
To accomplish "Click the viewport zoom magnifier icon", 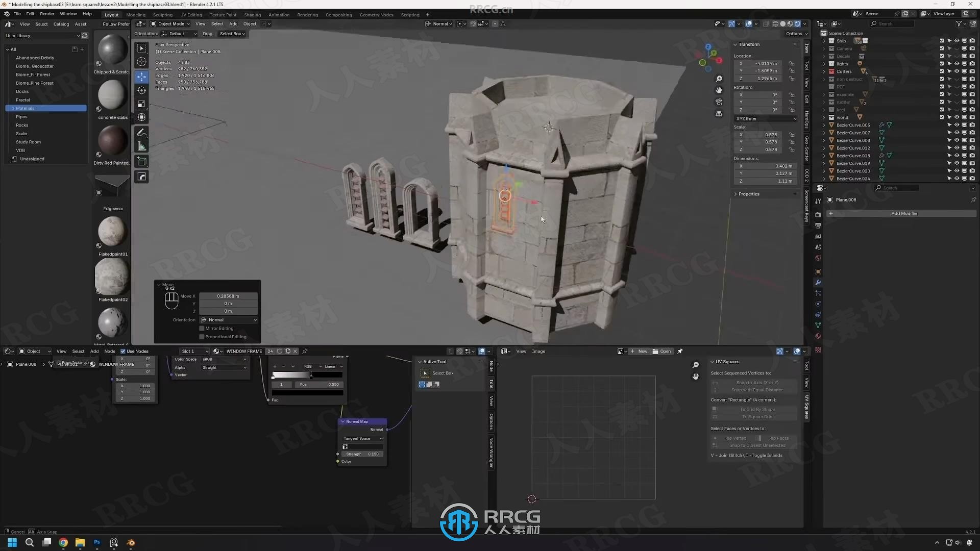I will click(719, 79).
